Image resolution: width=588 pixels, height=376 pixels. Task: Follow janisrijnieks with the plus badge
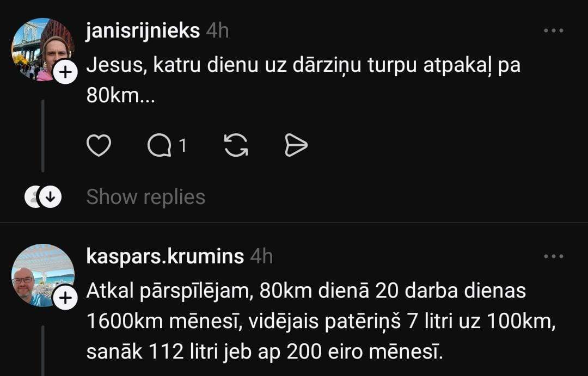65,73
